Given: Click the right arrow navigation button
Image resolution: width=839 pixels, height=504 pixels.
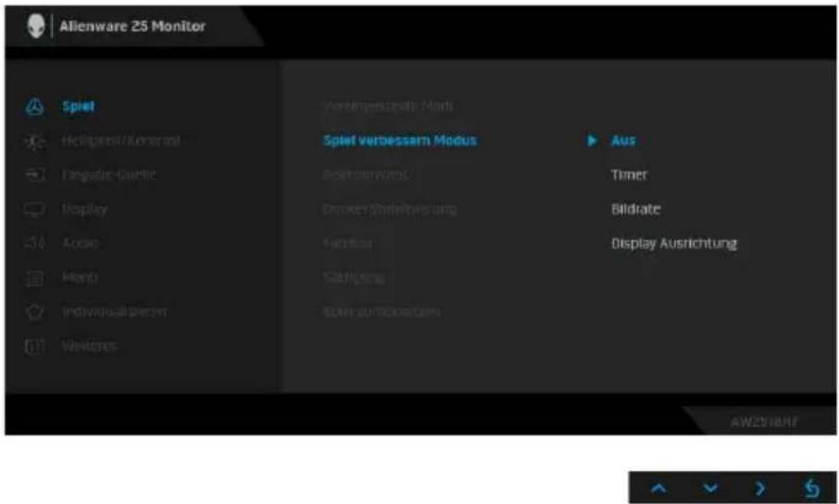Looking at the screenshot, I should coord(760,488).
